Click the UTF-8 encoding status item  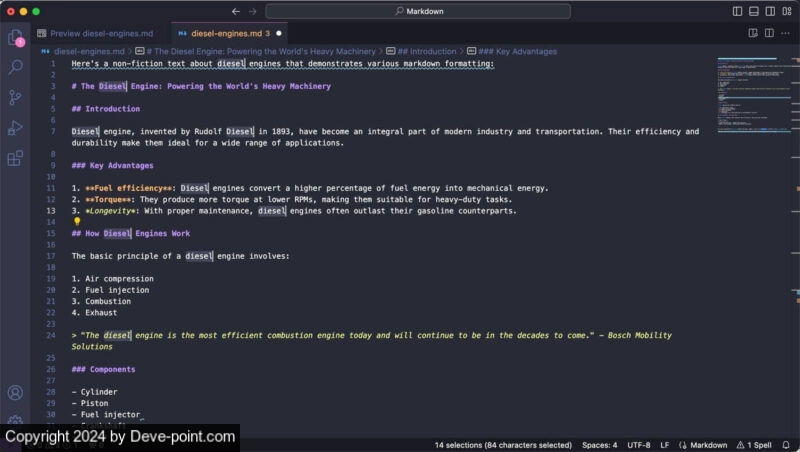tap(638, 444)
